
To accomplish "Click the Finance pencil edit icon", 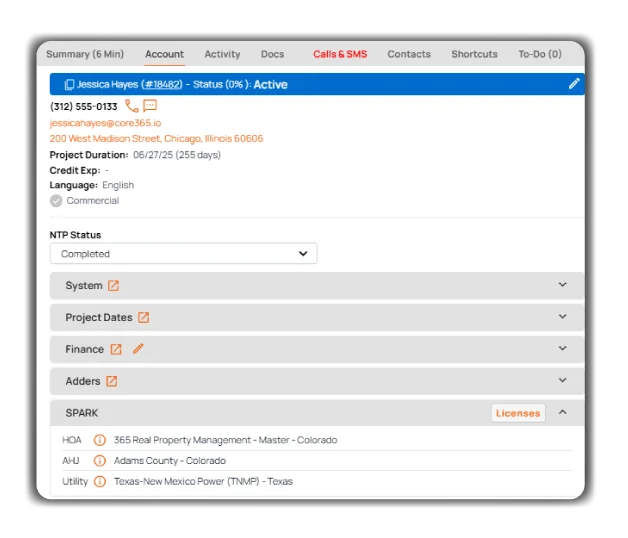I will coord(138,349).
